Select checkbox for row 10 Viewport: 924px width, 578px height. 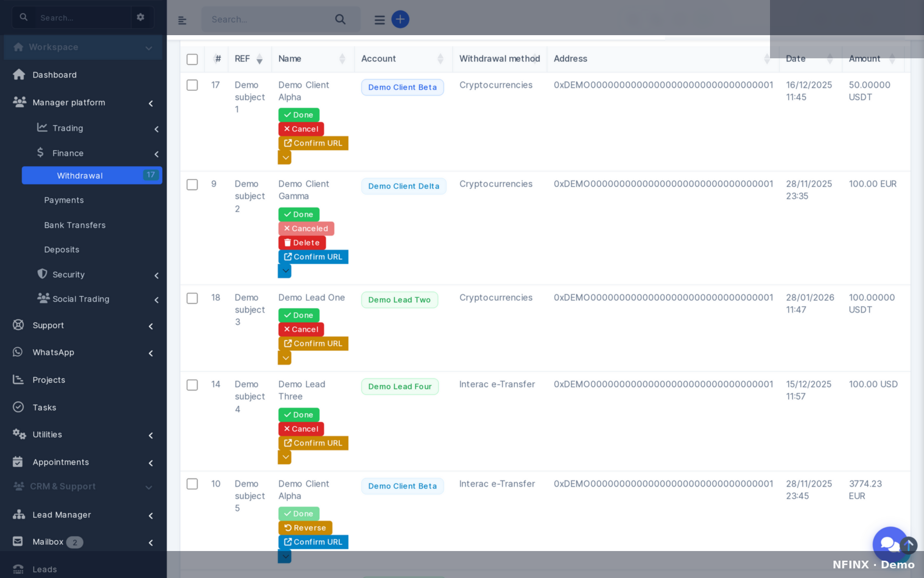192,484
